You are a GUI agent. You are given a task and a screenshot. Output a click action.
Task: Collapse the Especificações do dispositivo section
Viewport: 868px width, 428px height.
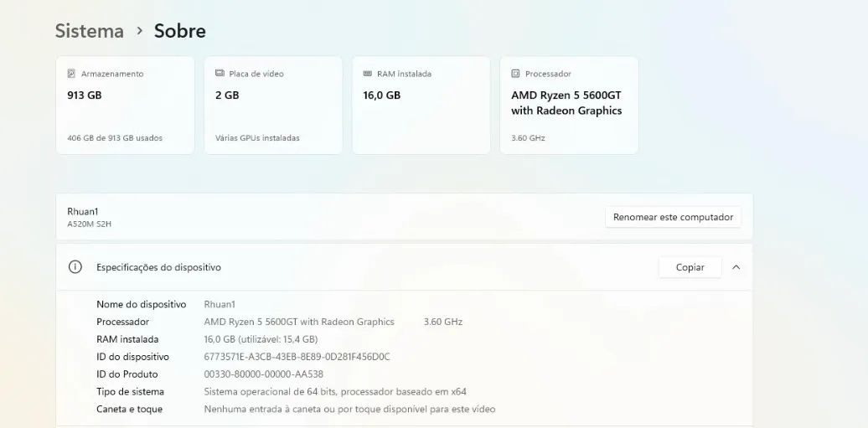coord(736,267)
